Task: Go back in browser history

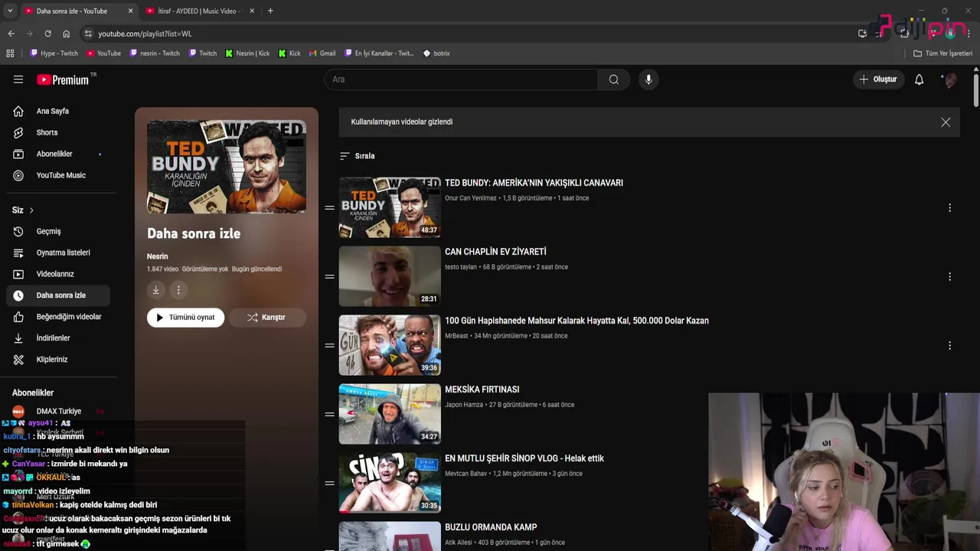Action: tap(11, 34)
